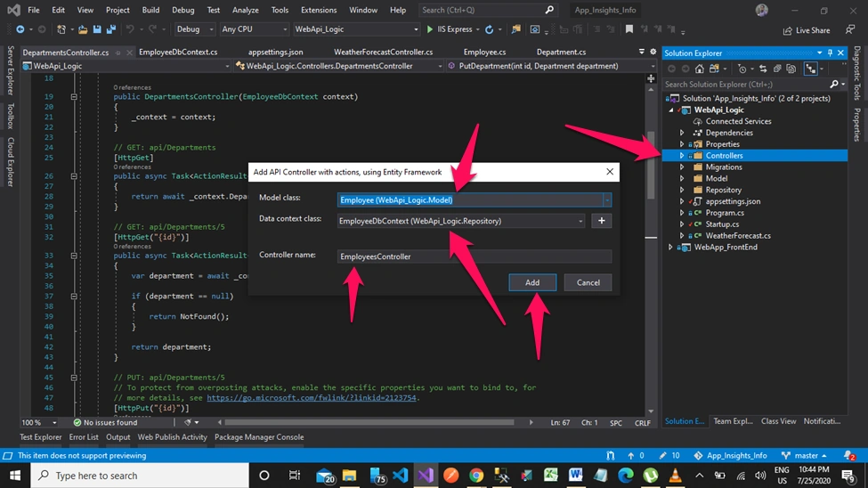Click the VLC media player icon in taskbar
This screenshot has height=488, width=868.
tap(676, 476)
